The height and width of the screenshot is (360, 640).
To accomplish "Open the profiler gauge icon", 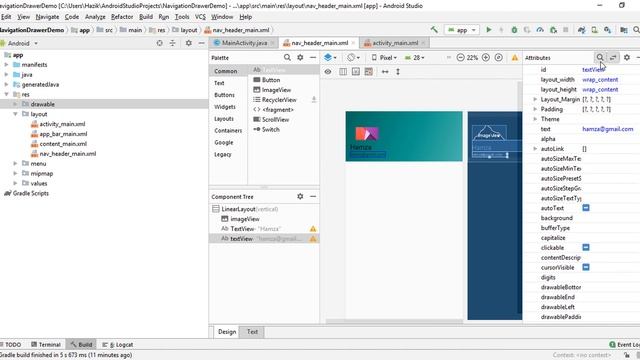I will point(540,30).
